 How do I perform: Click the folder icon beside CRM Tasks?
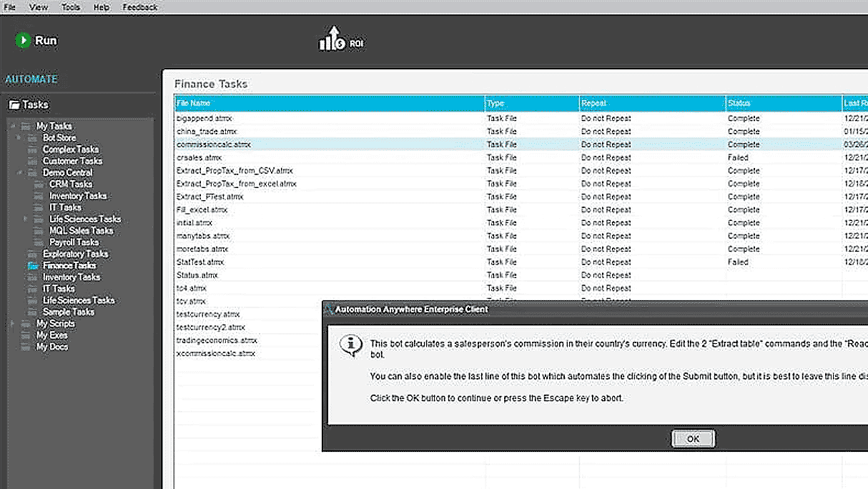click(x=39, y=184)
